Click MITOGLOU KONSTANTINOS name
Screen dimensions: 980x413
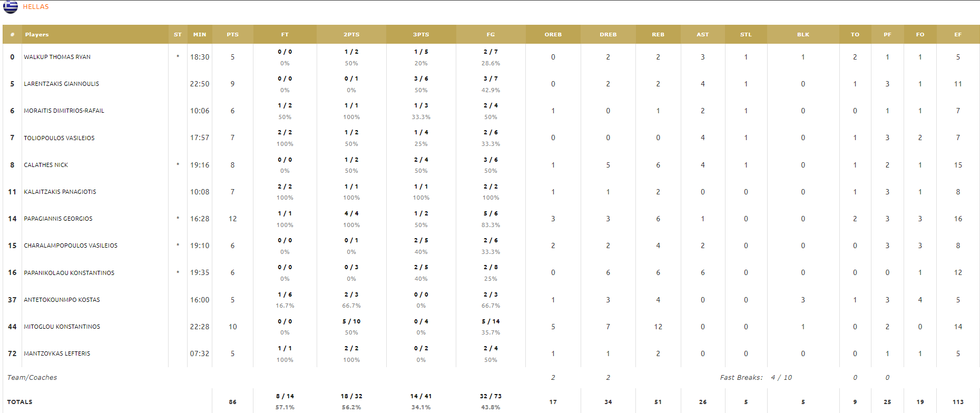62,327
